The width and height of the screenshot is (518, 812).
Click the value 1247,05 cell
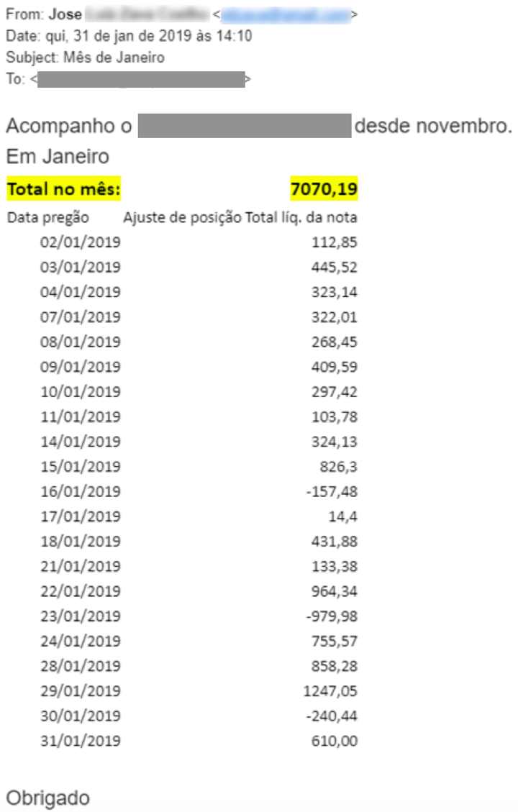coord(330,691)
